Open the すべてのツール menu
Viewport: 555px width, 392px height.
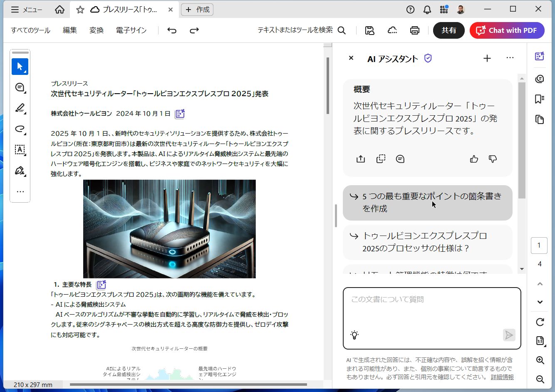pyautogui.click(x=30, y=30)
